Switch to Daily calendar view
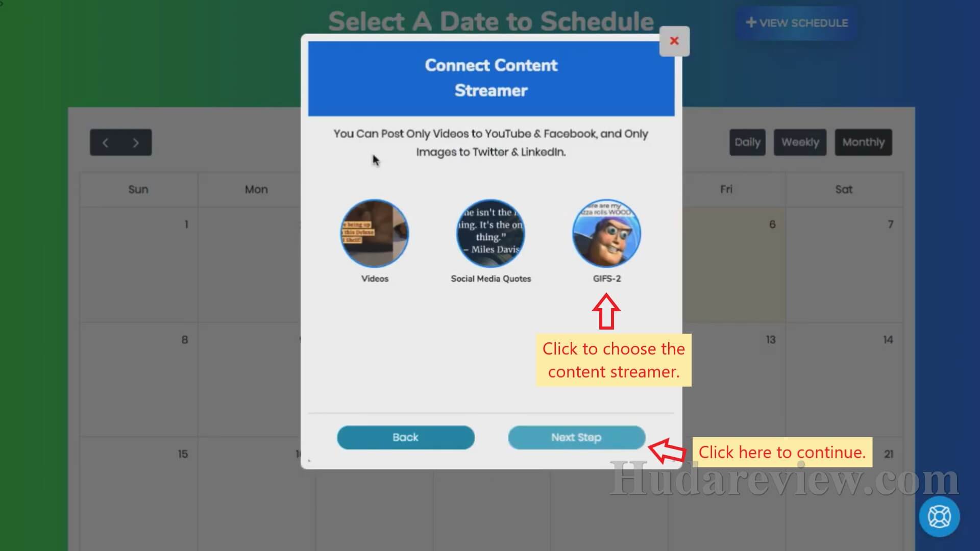 click(x=747, y=142)
